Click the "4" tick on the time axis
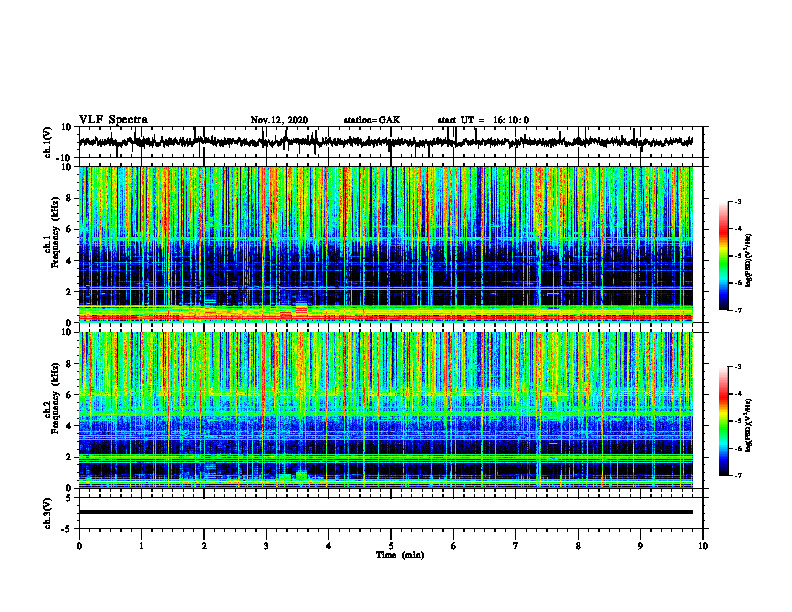The image size is (792, 612). (x=329, y=546)
